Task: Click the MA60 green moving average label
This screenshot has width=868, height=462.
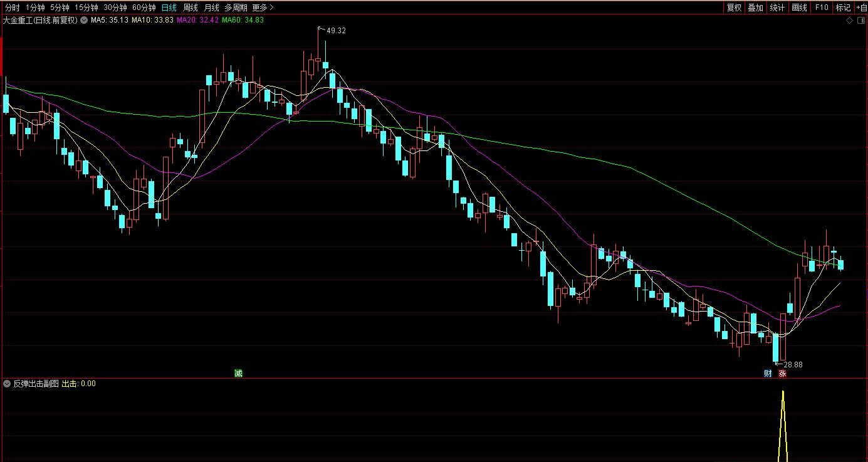Action: click(x=243, y=20)
